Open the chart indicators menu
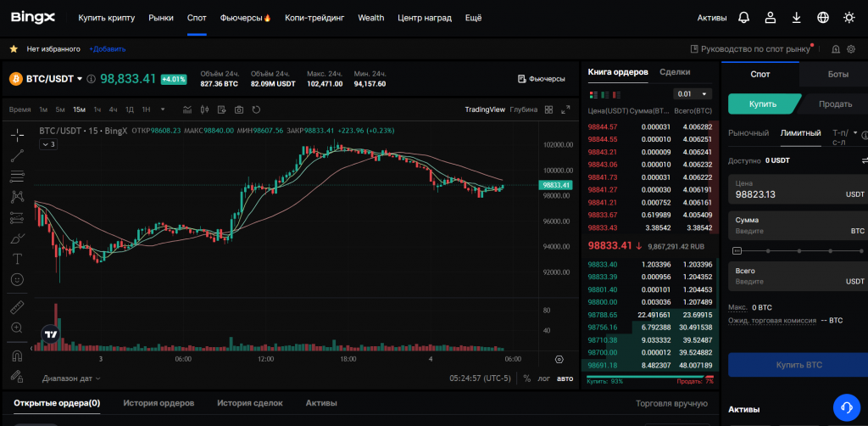This screenshot has width=868, height=426. 187,109
